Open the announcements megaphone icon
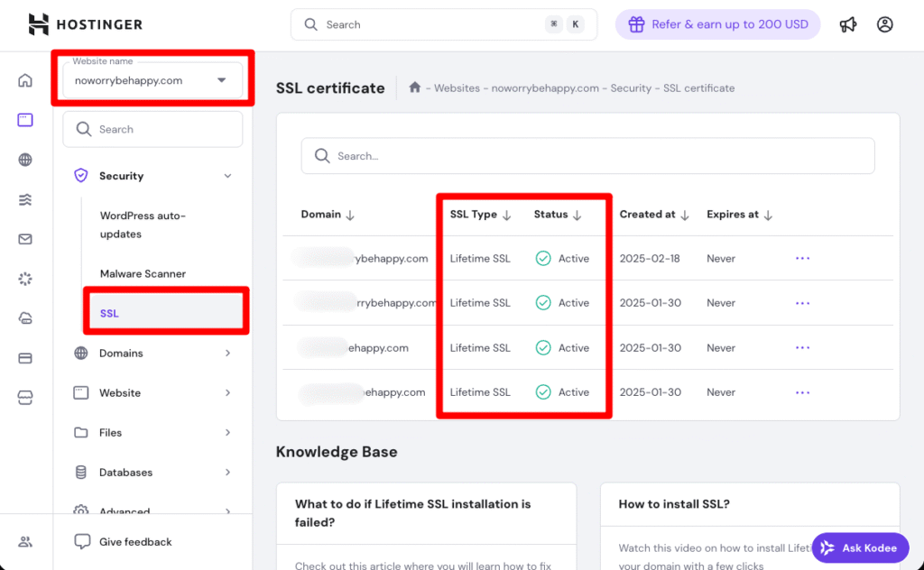The image size is (924, 570). tap(848, 24)
